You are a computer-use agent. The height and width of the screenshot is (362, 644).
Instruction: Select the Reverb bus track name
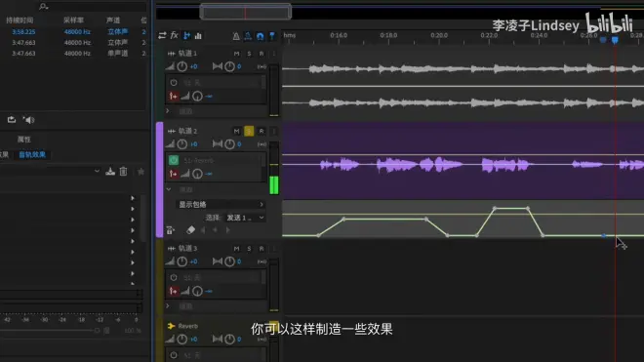point(187,326)
